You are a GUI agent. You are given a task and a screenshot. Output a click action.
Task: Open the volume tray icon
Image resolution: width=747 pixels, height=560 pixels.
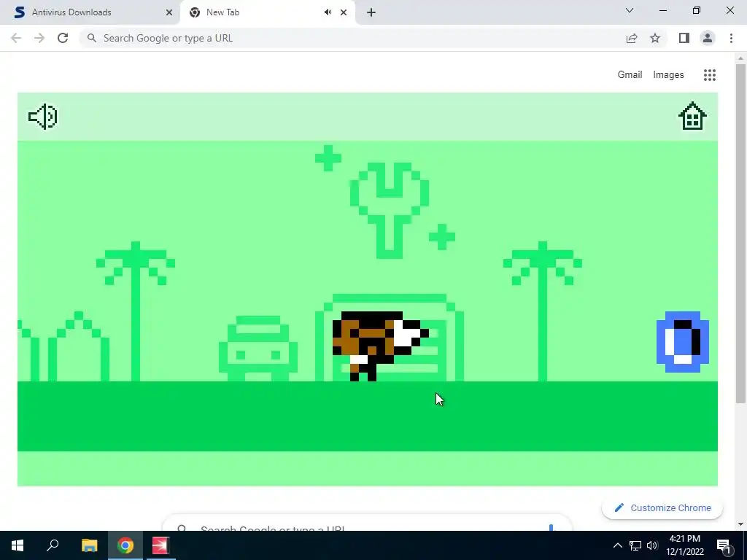(x=652, y=545)
